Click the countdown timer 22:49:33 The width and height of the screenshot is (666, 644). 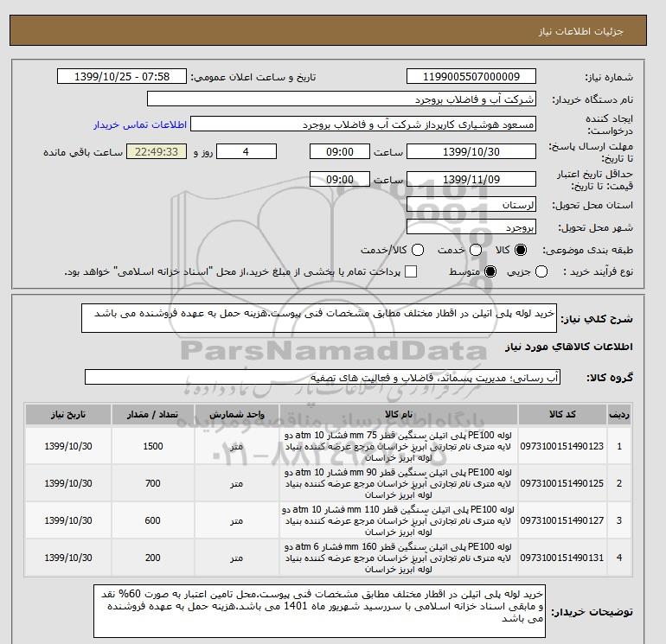coord(157,151)
